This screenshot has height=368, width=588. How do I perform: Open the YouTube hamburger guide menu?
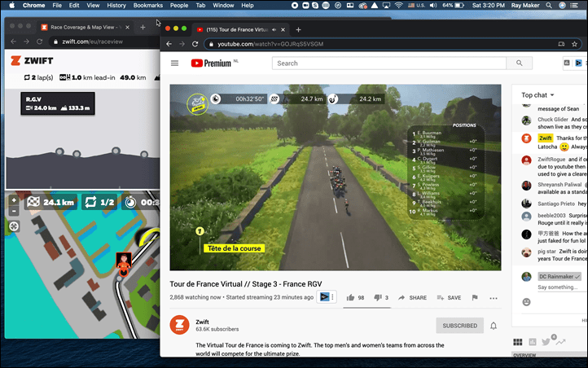click(x=175, y=63)
